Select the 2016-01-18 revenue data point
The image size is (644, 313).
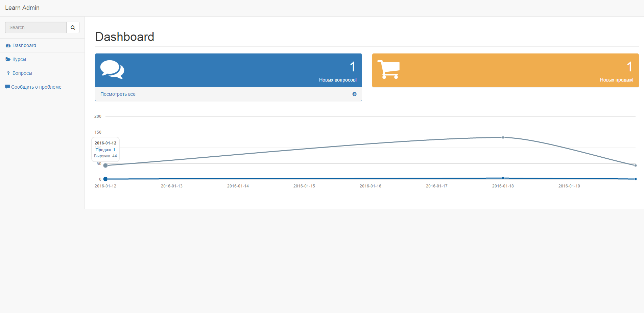(x=503, y=137)
